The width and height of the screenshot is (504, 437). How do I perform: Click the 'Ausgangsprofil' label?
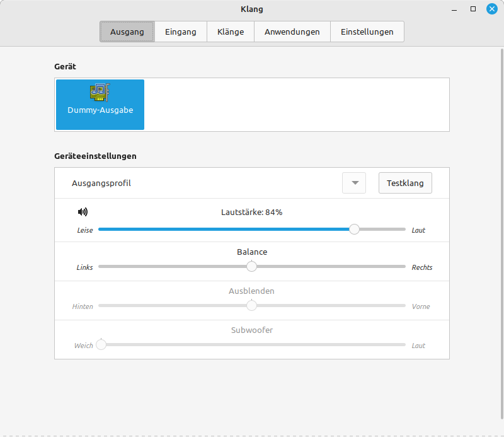pyautogui.click(x=101, y=183)
